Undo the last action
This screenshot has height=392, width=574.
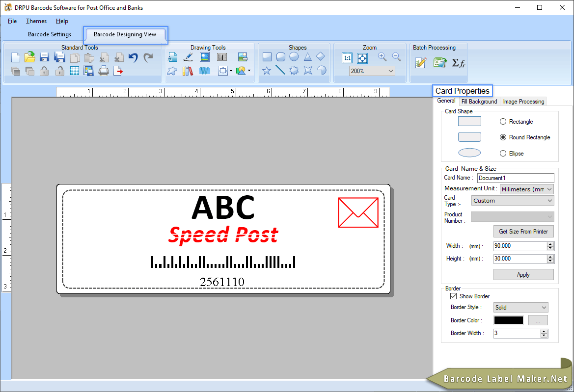(133, 57)
